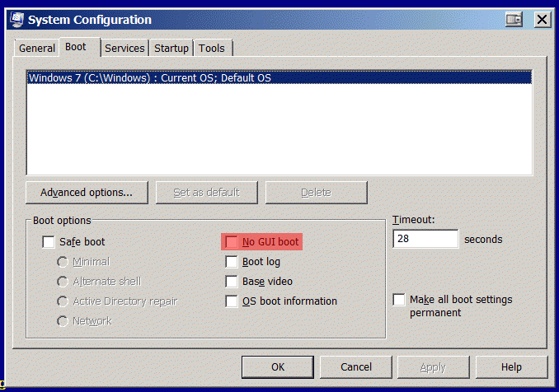
Task: Click the title bar window-switch icon button
Action: click(x=514, y=19)
